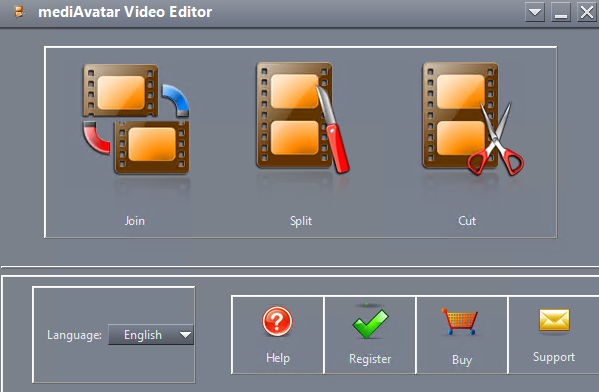This screenshot has width=599, height=392.
Task: Click the Help label text
Action: 278,358
